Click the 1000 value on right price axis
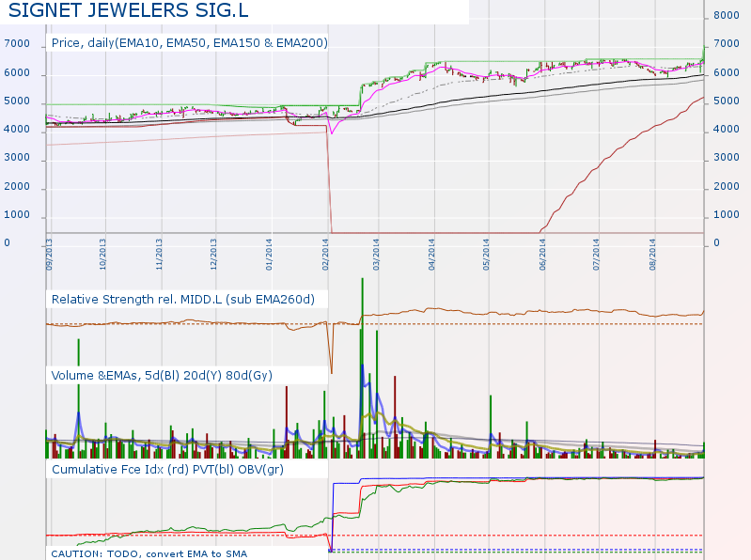The height and width of the screenshot is (560, 751). [x=727, y=214]
